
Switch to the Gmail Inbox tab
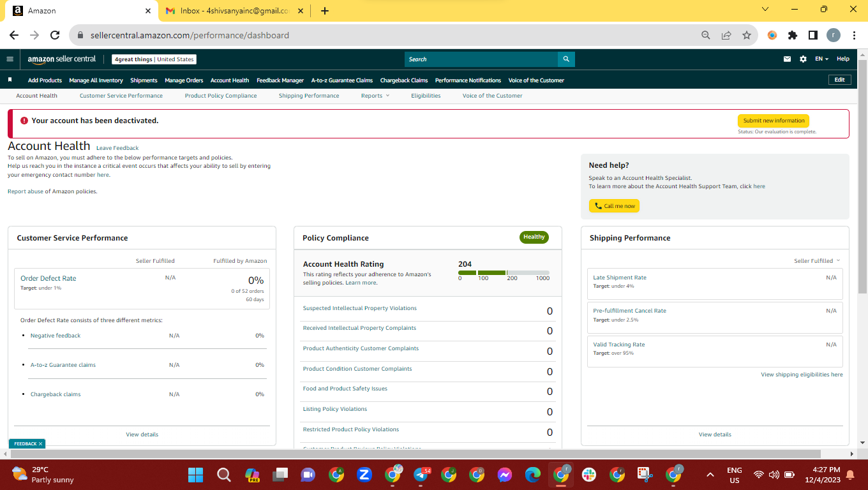[x=234, y=11]
